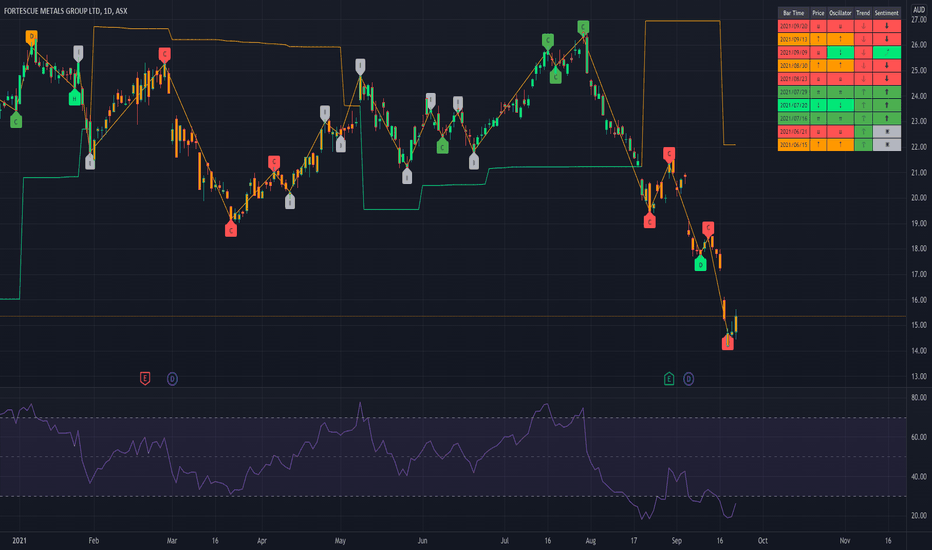Click the 'Bar Time' table header

pyautogui.click(x=794, y=13)
